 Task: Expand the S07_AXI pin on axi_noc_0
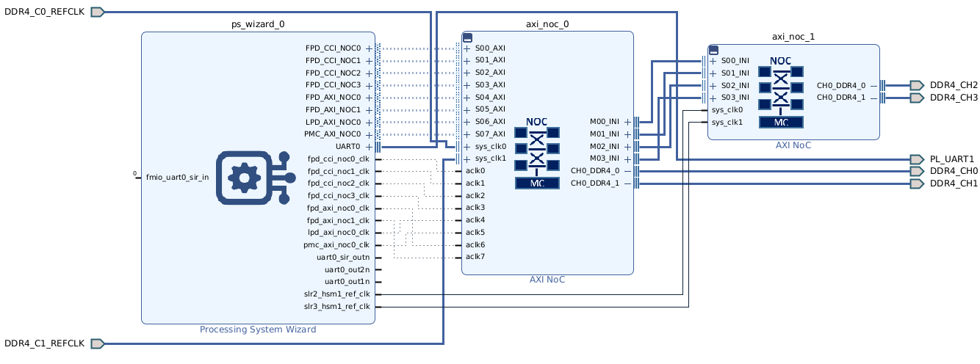[468, 134]
